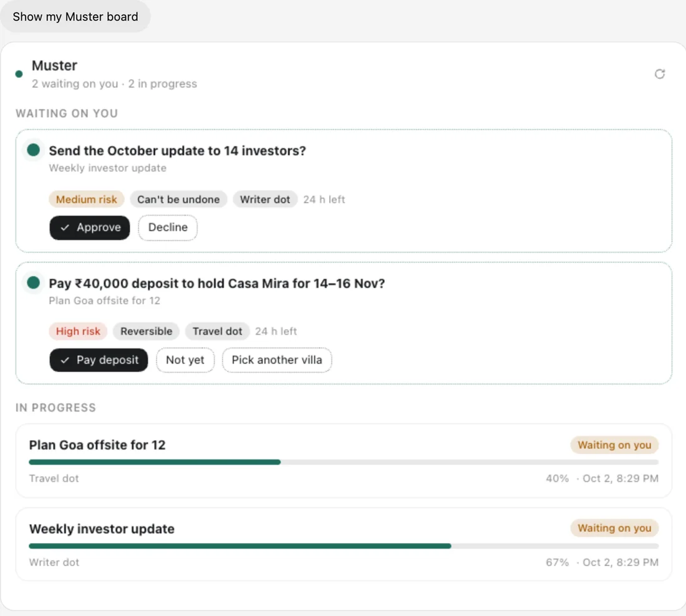Open the Weekly investor update task title in progress
Screen dimensions: 686x616
pyautogui.click(x=102, y=529)
